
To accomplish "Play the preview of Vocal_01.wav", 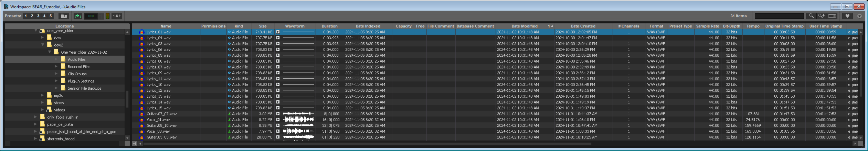I will tap(278, 120).
